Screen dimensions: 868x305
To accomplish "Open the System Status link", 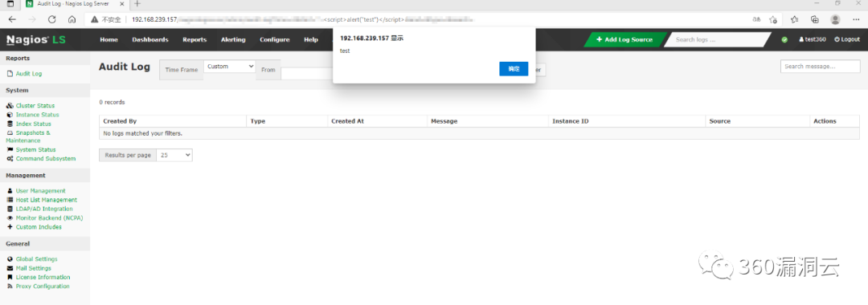I will [x=36, y=150].
